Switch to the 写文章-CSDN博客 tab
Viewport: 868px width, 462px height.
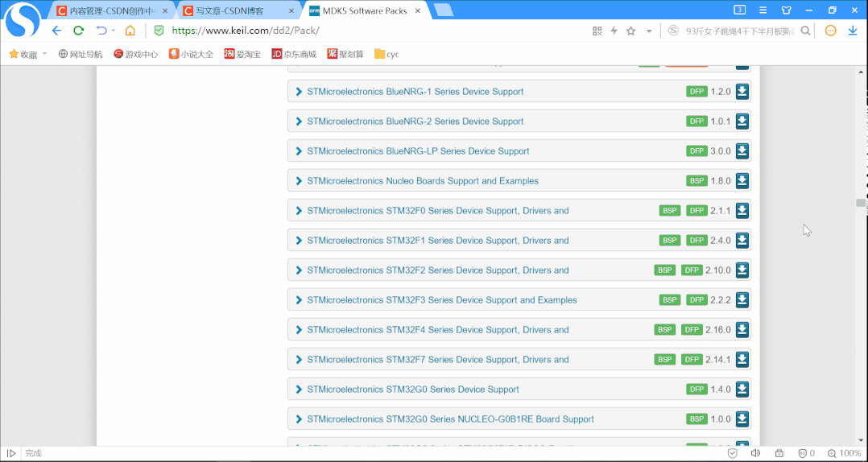pyautogui.click(x=240, y=10)
